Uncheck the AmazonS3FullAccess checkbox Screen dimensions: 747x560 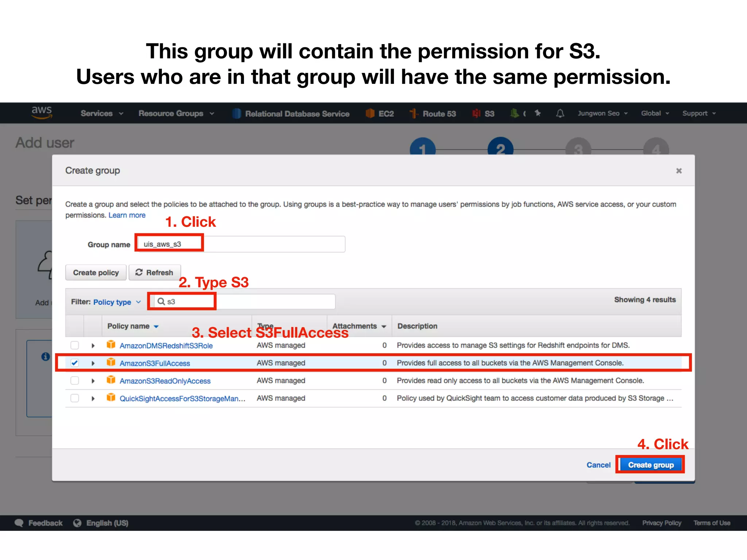[75, 363]
